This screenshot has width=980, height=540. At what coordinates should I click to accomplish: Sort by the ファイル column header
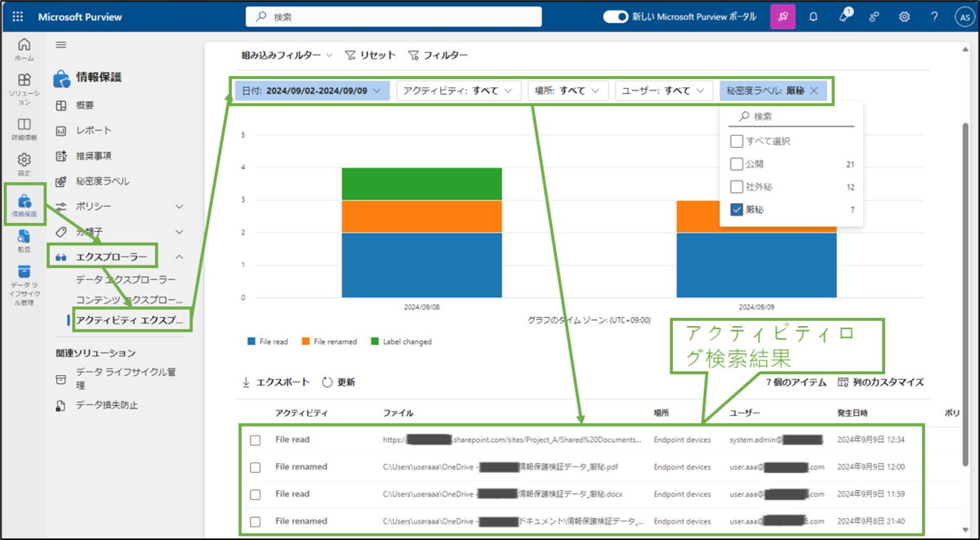[x=398, y=413]
